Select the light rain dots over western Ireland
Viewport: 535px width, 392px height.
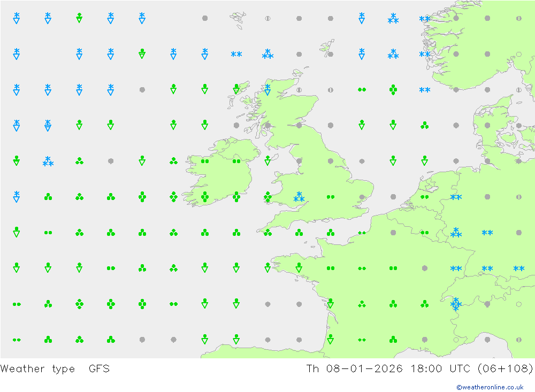click(x=205, y=161)
